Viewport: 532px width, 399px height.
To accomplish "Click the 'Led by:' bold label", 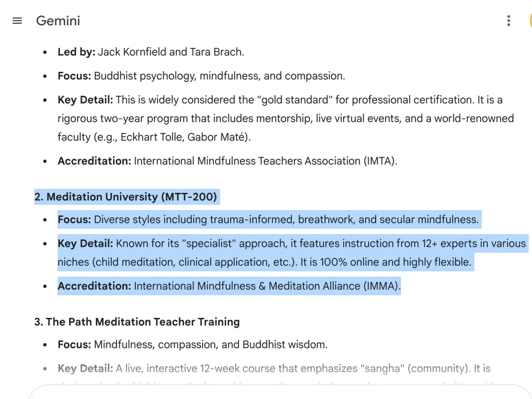I will point(76,52).
